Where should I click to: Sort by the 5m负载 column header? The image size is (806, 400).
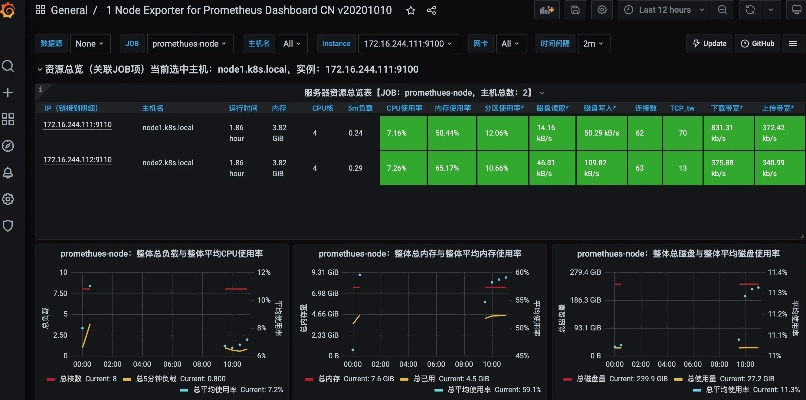(360, 108)
